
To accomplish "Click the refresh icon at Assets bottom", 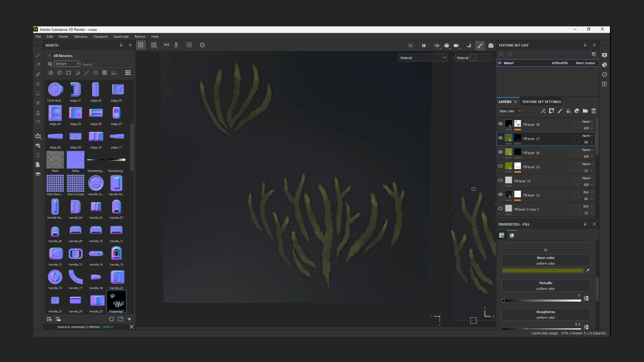I will tap(111, 319).
